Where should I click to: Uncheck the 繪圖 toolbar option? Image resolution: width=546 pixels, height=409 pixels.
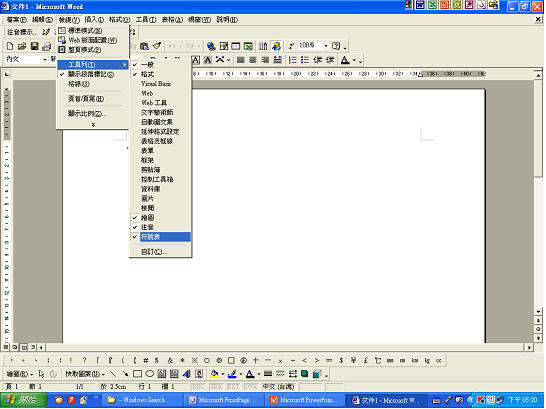[x=160, y=218]
